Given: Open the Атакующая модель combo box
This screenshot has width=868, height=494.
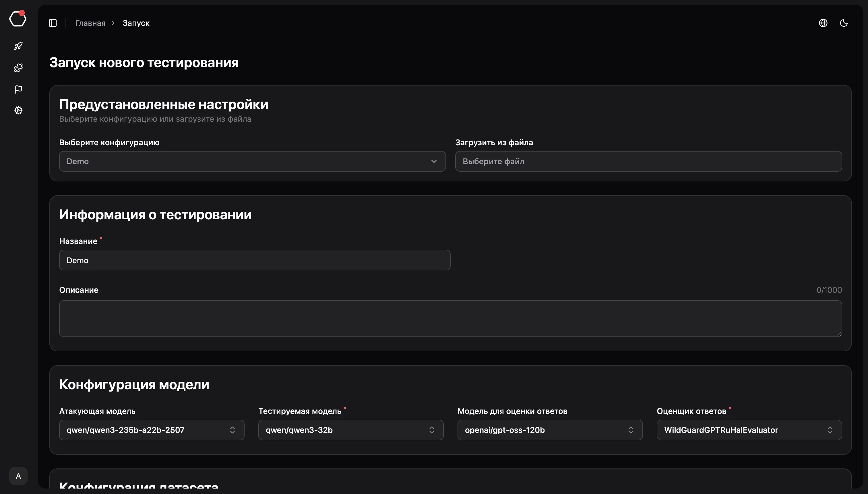Looking at the screenshot, I should (151, 430).
